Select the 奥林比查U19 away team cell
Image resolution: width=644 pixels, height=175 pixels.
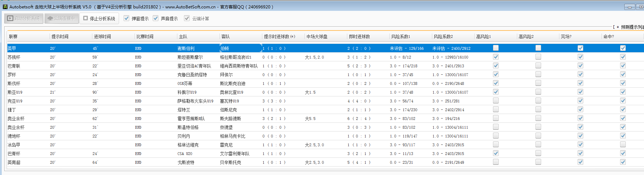(x=231, y=92)
